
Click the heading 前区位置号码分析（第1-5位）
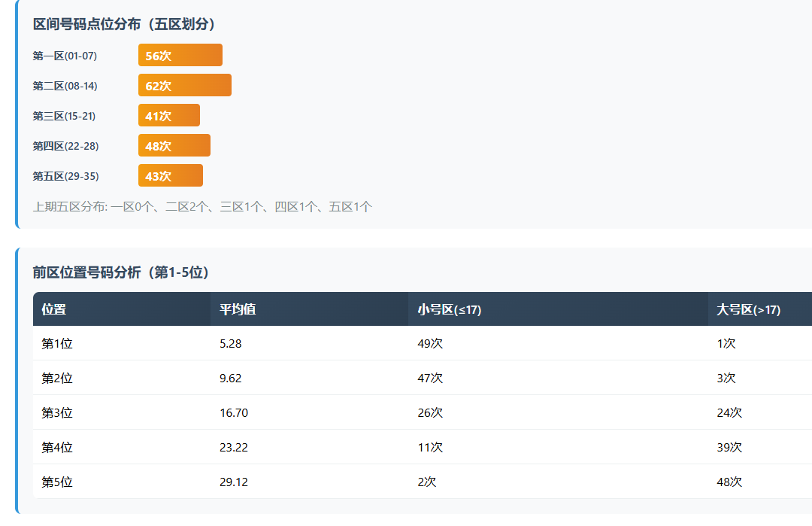(120, 272)
